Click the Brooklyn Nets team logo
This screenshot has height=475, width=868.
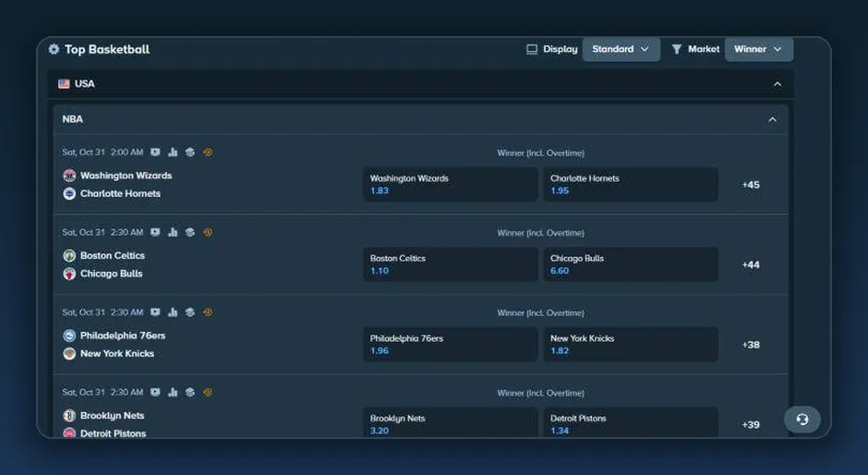tap(69, 416)
